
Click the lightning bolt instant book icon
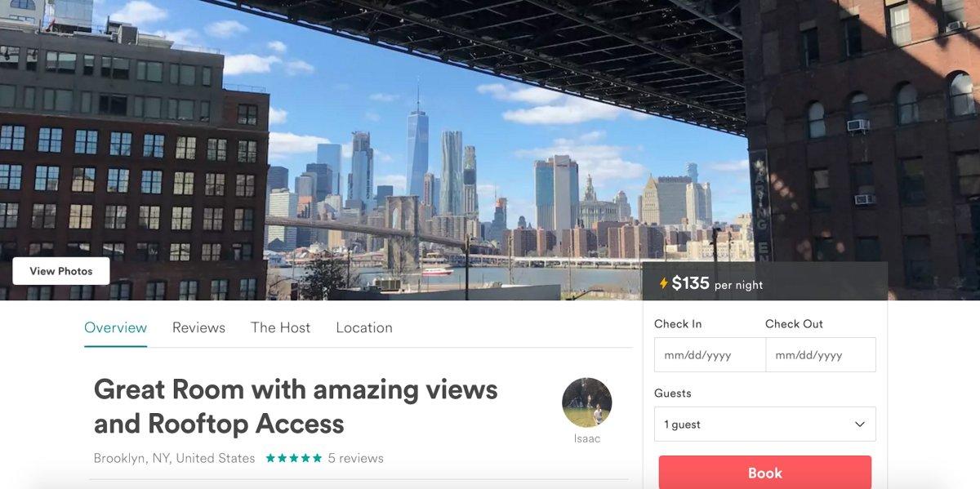(664, 283)
